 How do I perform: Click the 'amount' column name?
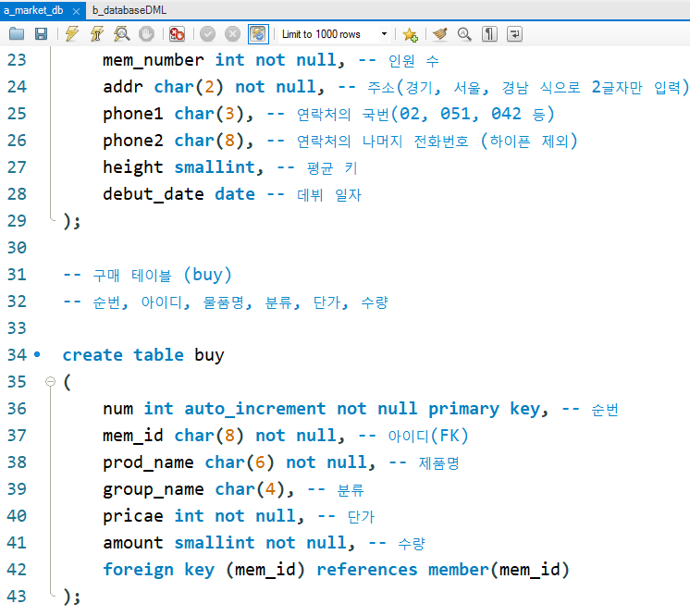tap(133, 543)
